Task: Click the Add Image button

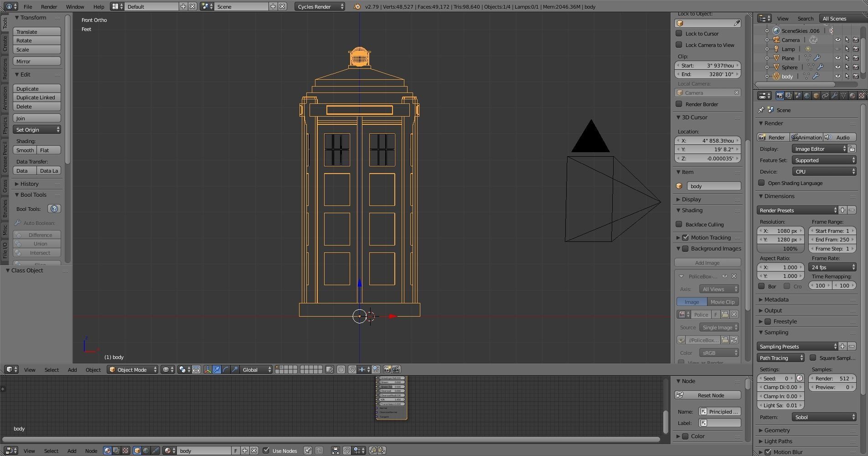Action: [x=708, y=263]
